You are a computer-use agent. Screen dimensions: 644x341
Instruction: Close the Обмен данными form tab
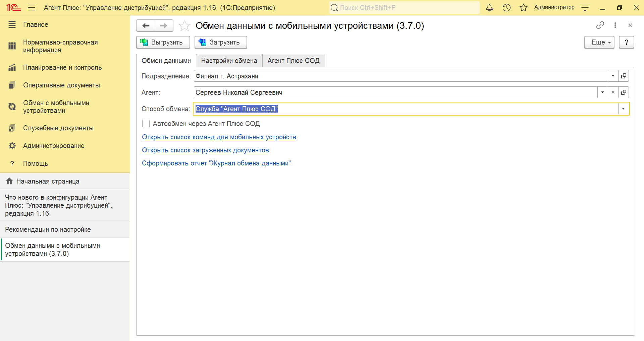[x=630, y=25]
